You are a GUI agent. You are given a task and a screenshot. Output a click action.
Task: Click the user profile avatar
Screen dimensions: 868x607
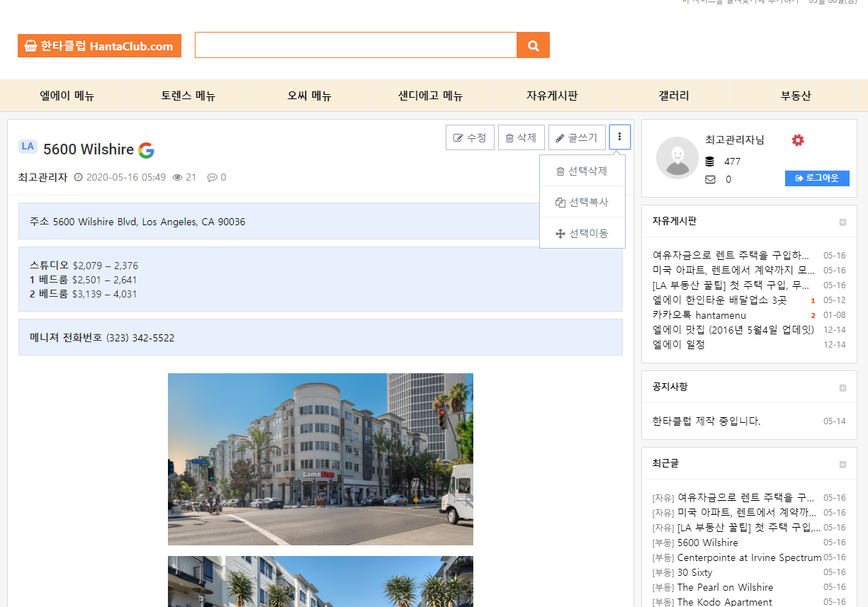(x=677, y=157)
